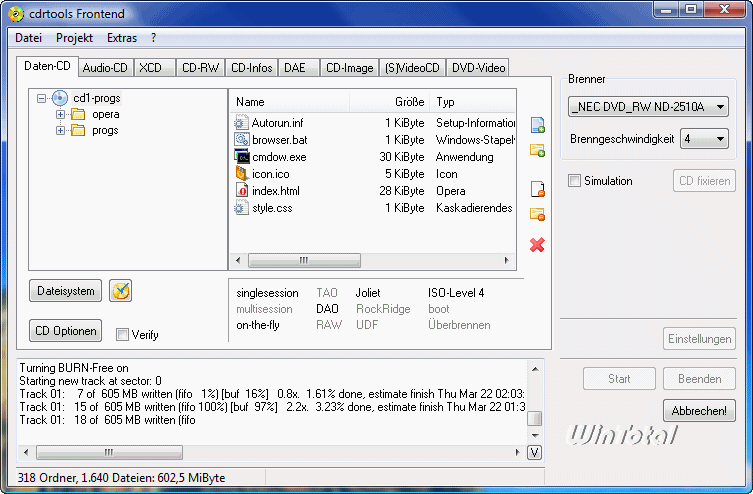
Task: Open the Projekt menu
Action: 74,38
